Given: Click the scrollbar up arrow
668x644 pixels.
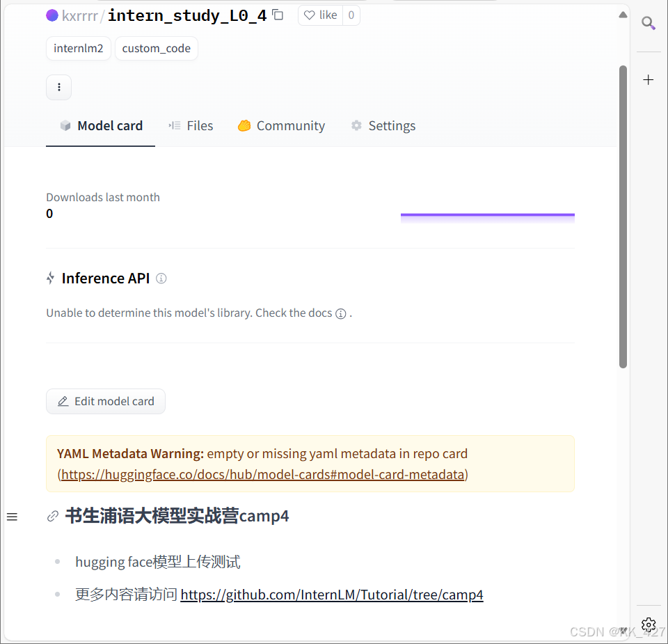Looking at the screenshot, I should [623, 15].
